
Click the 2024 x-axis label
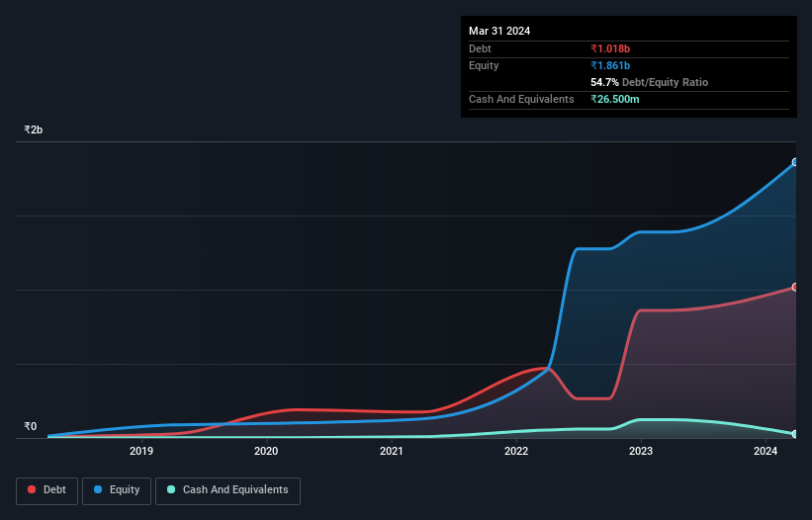766,451
